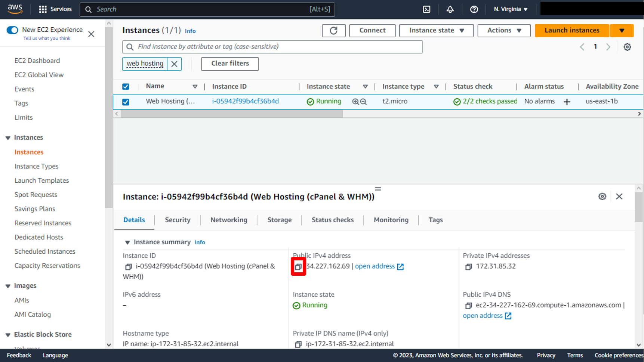The image size is (644, 362).
Task: Copy the public IPv4 address
Action: point(298,267)
